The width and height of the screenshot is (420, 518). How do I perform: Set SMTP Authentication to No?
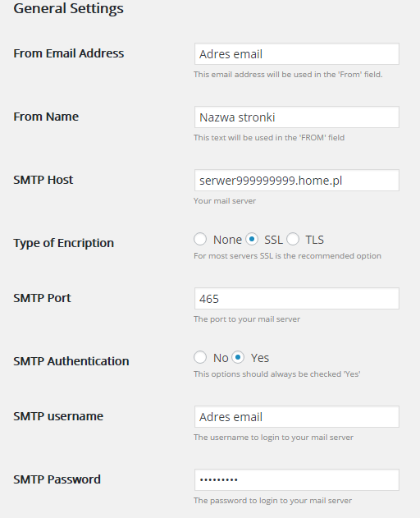point(200,357)
